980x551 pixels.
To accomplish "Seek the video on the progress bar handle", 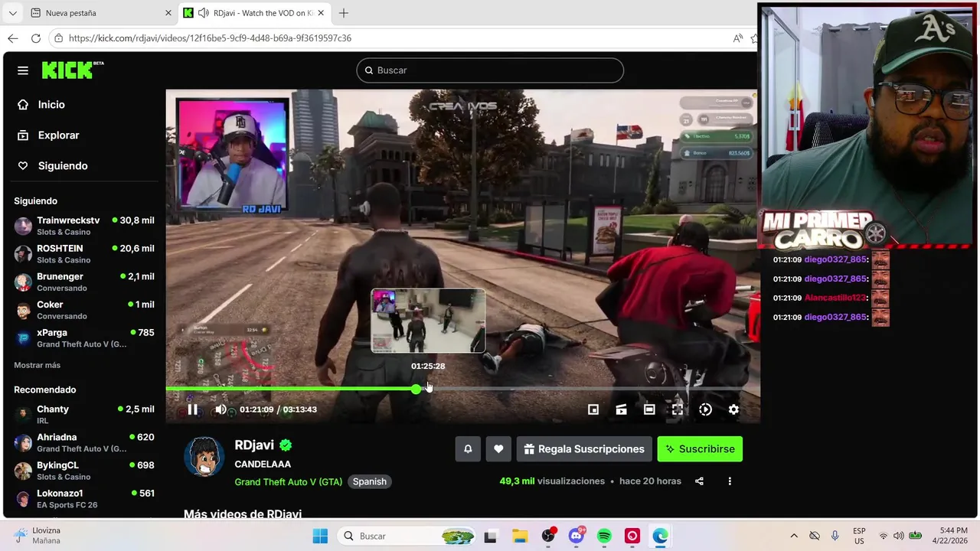I will coord(416,389).
